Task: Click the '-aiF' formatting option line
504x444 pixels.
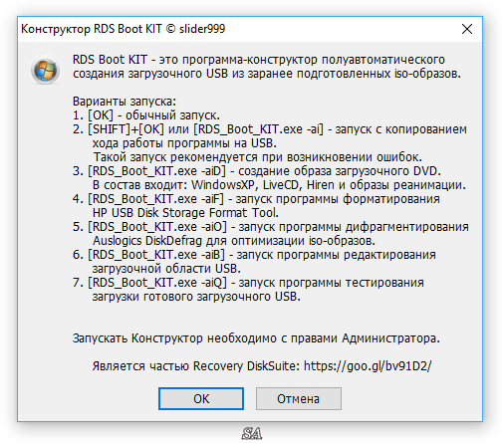Action: [256, 199]
